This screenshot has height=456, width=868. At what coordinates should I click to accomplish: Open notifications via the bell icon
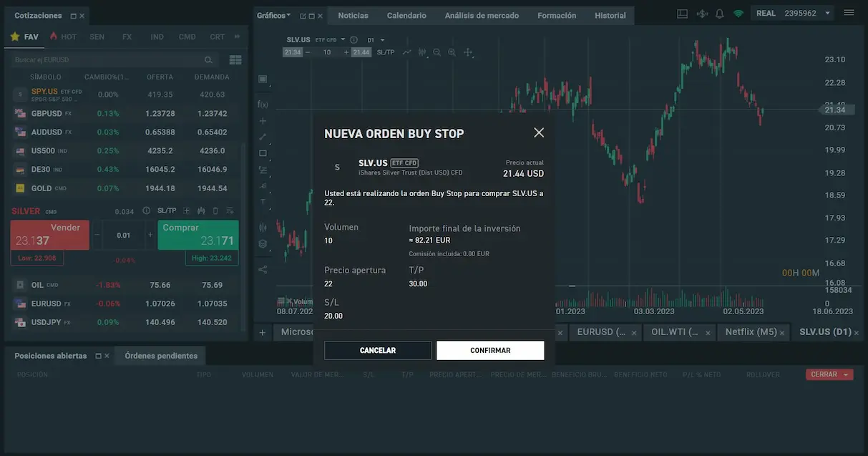[718, 12]
